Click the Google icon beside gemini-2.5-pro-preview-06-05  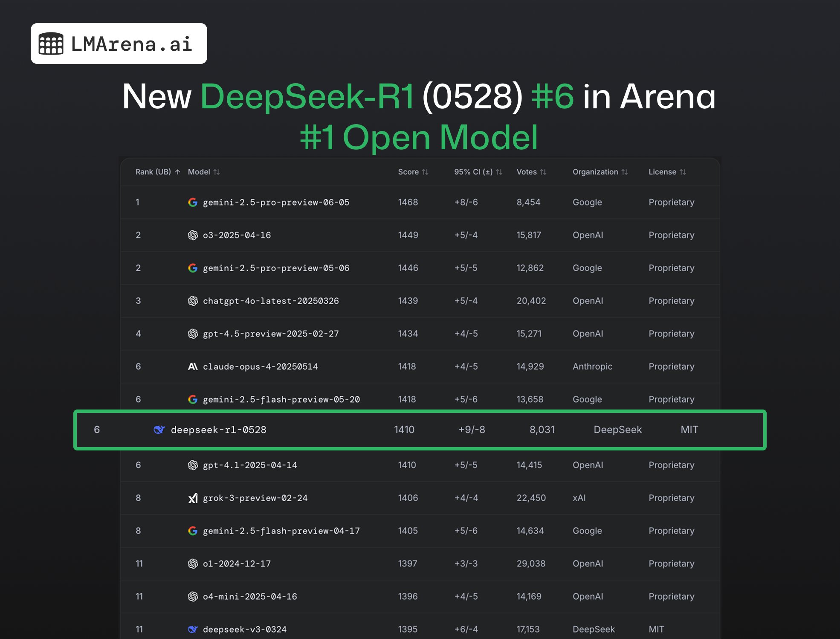[x=193, y=202]
